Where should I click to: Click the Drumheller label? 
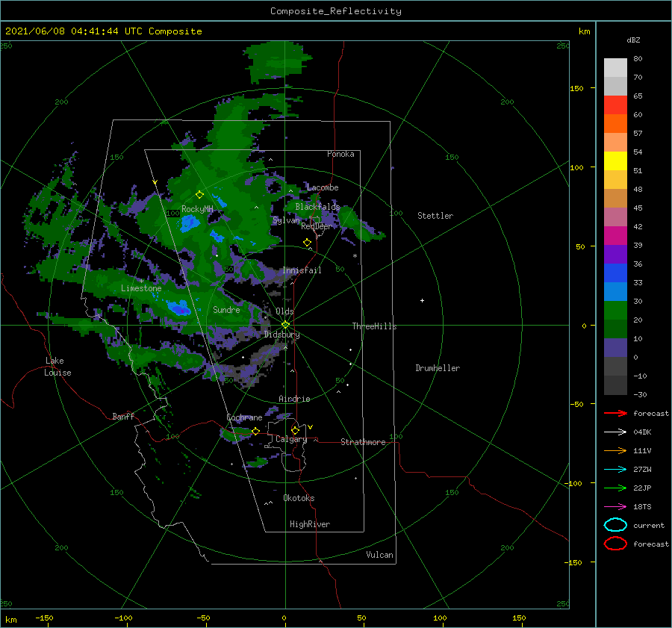coord(438,368)
